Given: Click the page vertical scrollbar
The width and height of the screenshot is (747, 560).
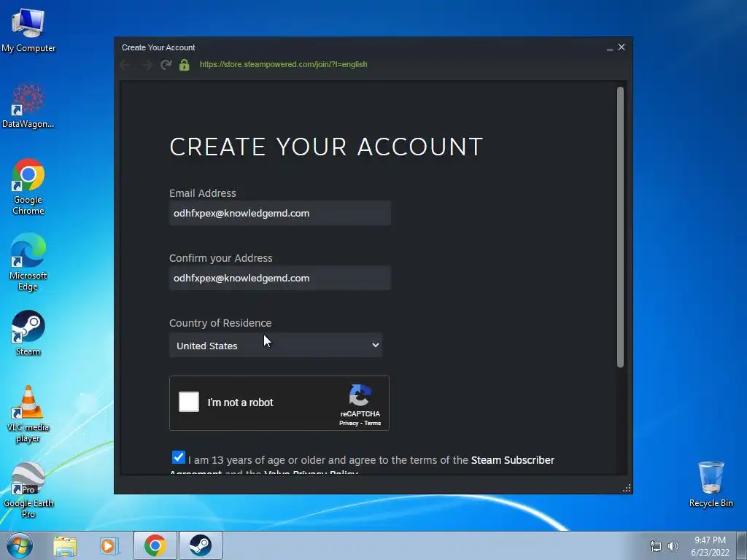Looking at the screenshot, I should (x=620, y=227).
